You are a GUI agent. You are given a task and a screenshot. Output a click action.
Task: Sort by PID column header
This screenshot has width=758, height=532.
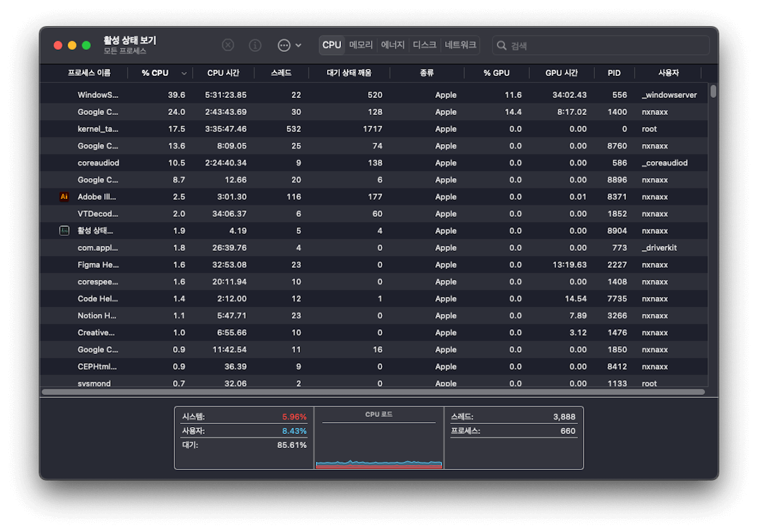tap(614, 73)
